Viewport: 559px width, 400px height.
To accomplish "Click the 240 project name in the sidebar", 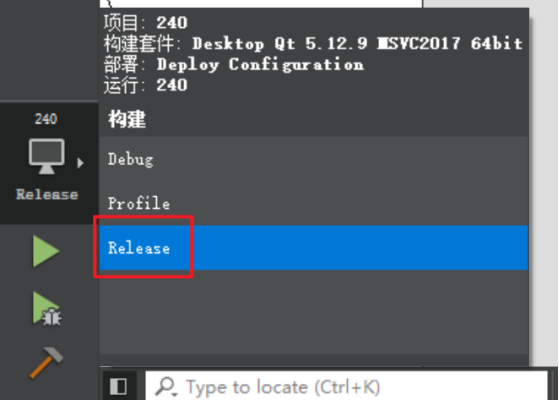I will (x=46, y=119).
